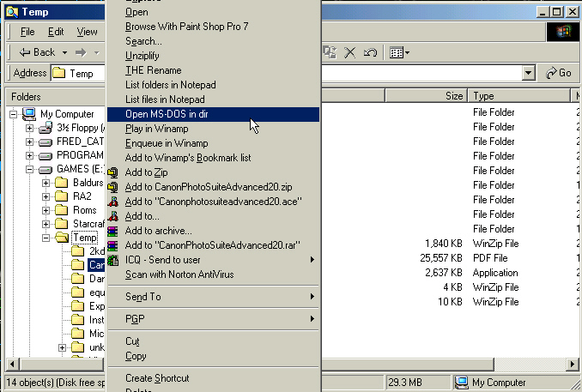Open the Send To submenu
This screenshot has height=392, width=582.
(213, 297)
